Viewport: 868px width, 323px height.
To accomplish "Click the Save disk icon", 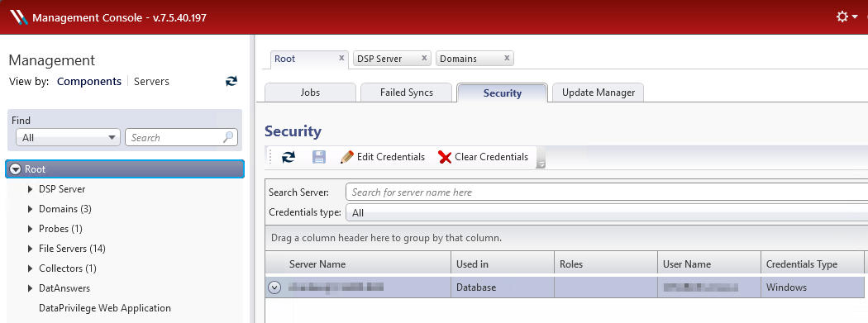I will tap(319, 157).
